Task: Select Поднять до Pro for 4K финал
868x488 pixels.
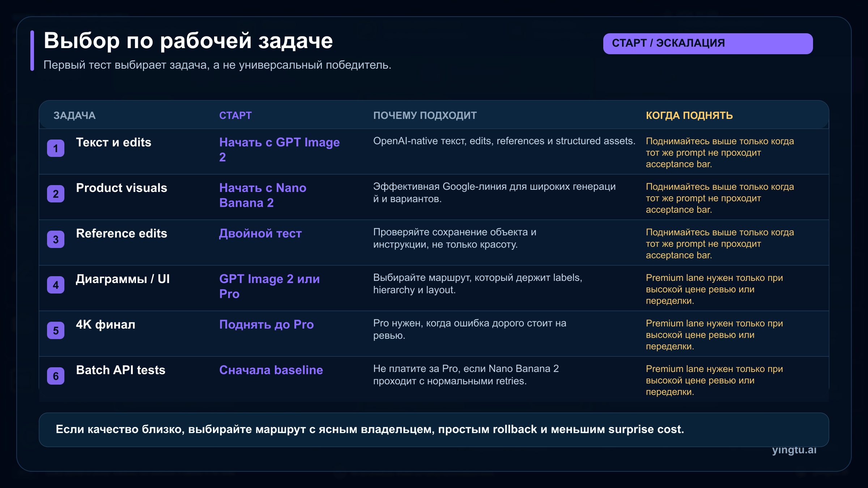Action: (x=267, y=325)
